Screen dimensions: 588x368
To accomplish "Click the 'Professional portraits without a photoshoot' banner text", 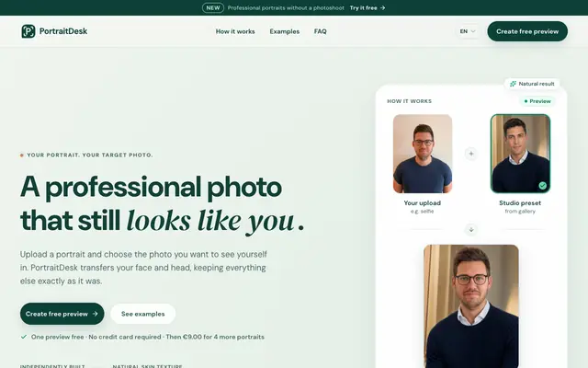I will tap(286, 8).
